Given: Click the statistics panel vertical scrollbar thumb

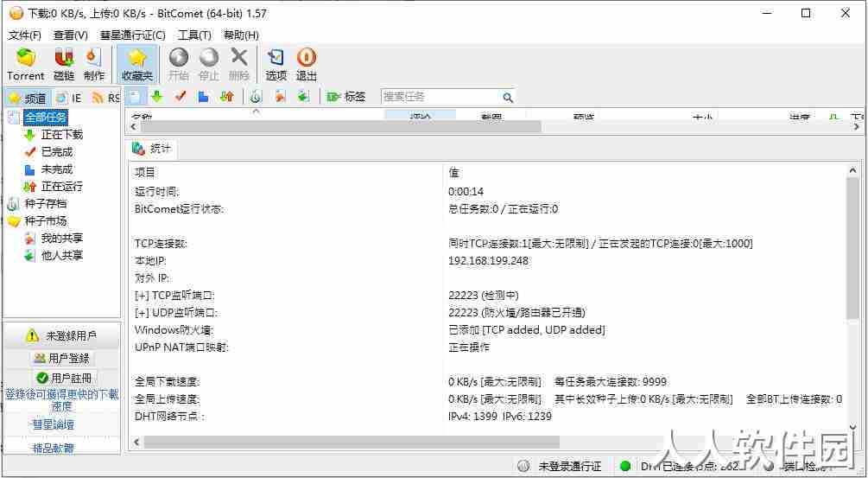Looking at the screenshot, I should pyautogui.click(x=853, y=248).
